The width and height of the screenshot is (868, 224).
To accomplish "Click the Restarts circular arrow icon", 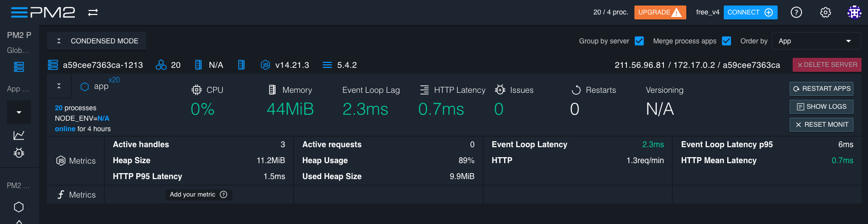I will tap(576, 90).
